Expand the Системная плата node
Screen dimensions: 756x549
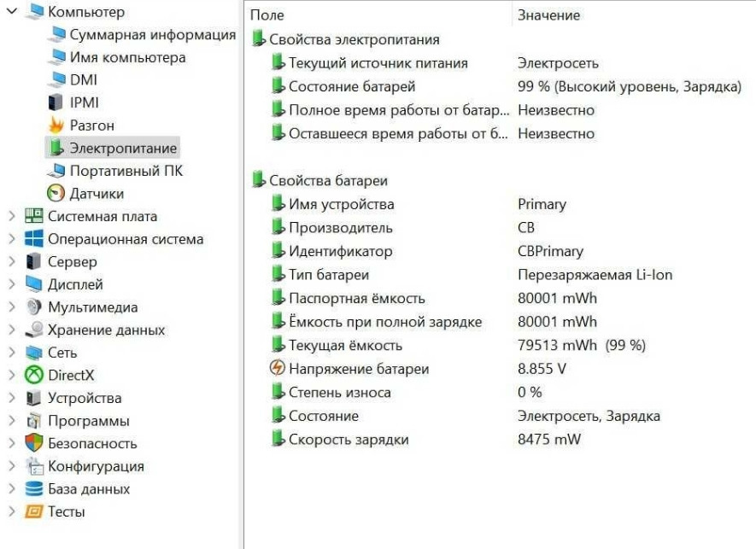tap(11, 216)
